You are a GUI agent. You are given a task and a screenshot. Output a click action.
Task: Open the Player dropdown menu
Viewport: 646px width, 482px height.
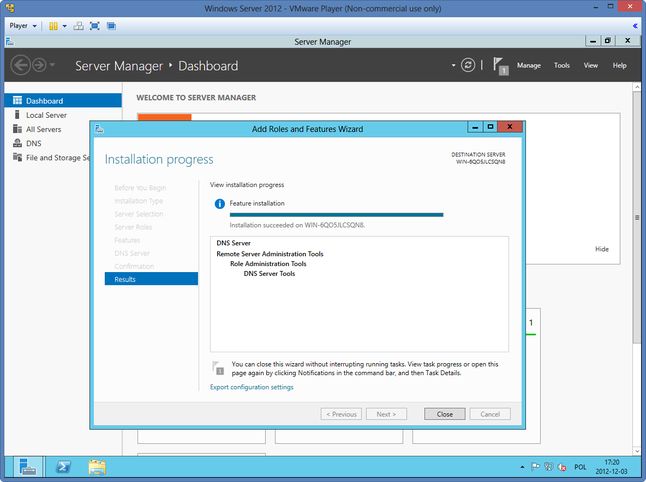[23, 26]
